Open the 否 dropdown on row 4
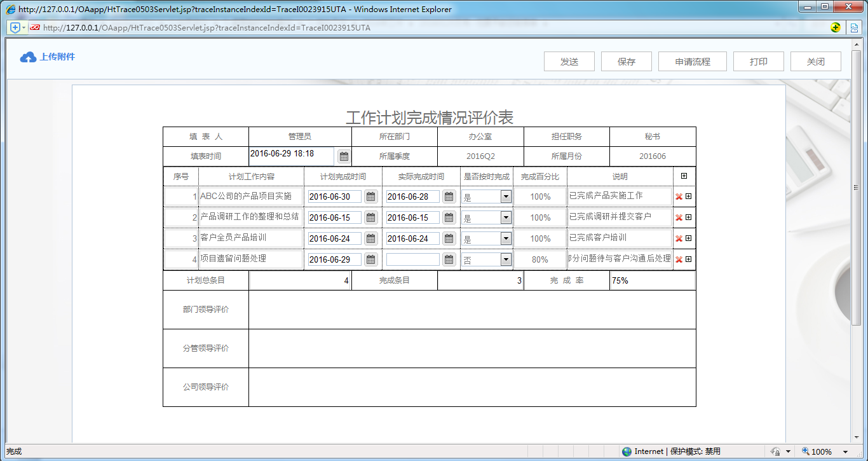868x461 pixels. (x=505, y=259)
